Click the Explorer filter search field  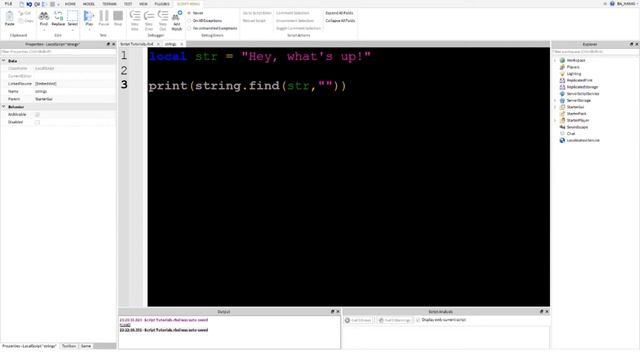[595, 52]
